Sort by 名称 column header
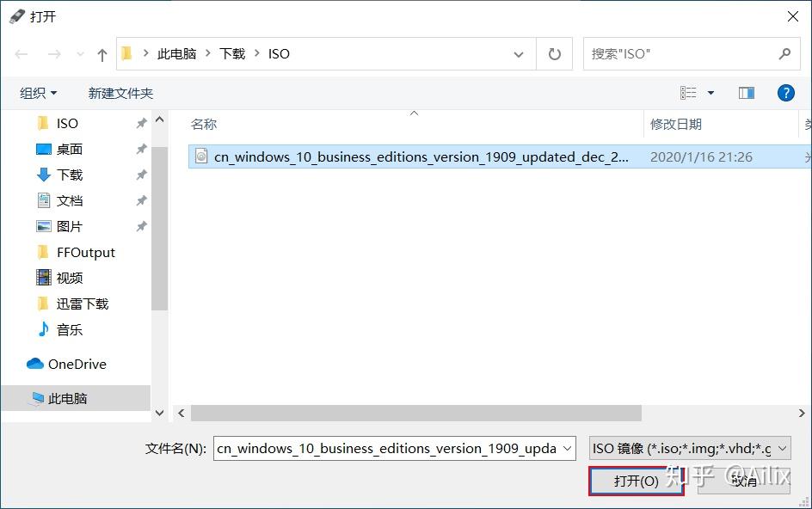The width and height of the screenshot is (812, 509). [x=204, y=125]
